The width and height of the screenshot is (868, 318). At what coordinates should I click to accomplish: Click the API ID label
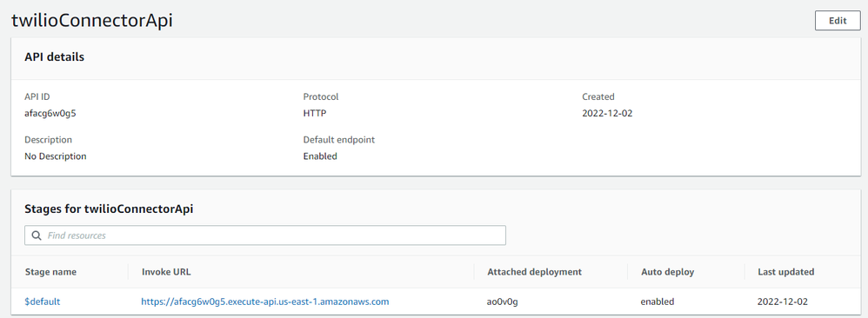pyautogui.click(x=37, y=96)
